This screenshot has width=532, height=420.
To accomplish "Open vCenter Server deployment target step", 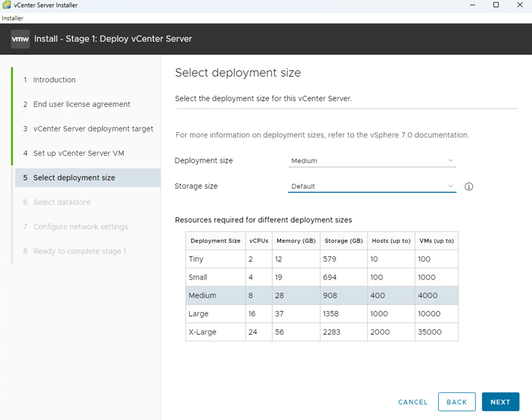I will (x=93, y=128).
